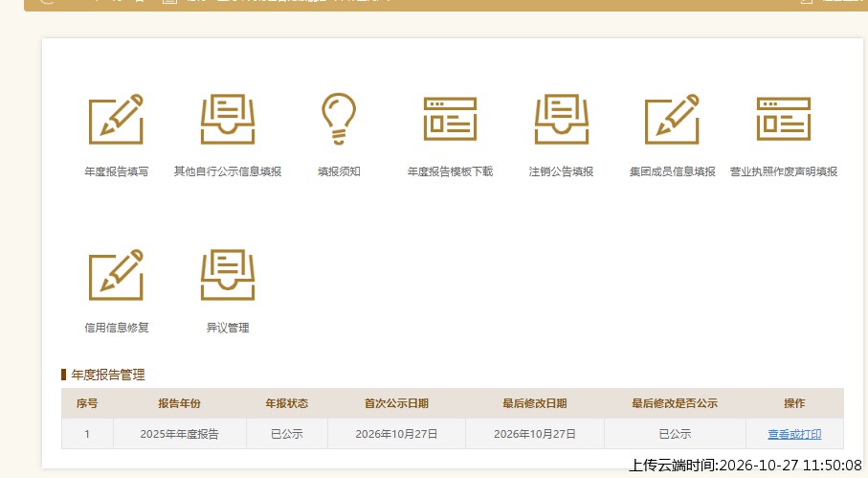Click the 营业执照作废声明填报 label
Viewport: 868px width, 478px height.
(x=784, y=171)
